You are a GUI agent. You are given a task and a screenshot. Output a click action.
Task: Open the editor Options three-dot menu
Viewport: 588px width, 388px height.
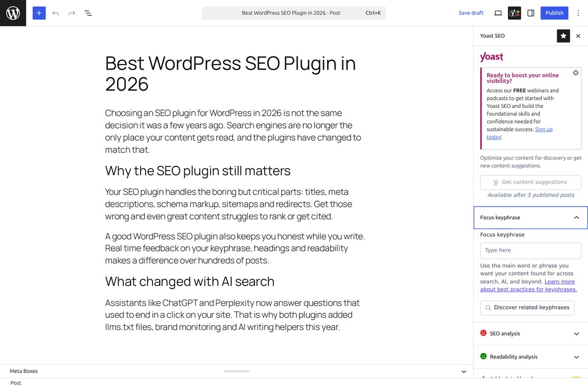(578, 13)
